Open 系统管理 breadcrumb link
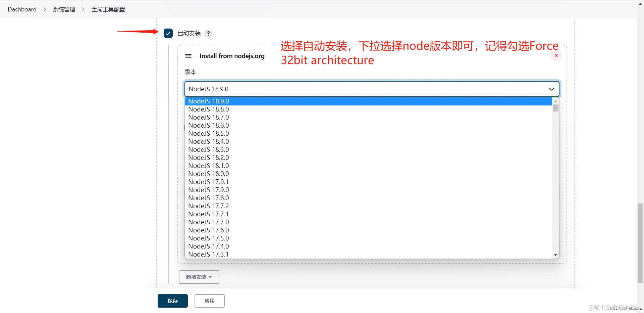Image resolution: width=644 pixels, height=313 pixels. [64, 9]
